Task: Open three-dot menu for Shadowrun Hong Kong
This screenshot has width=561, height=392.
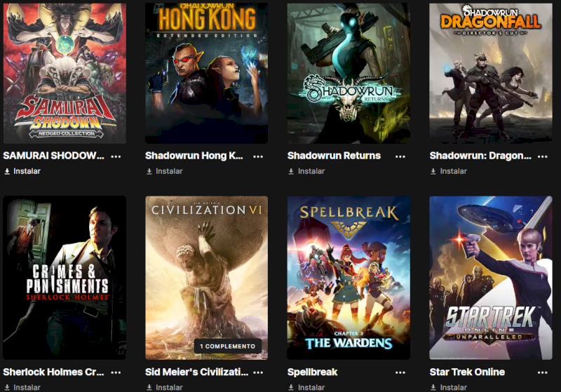Action: 258,156
